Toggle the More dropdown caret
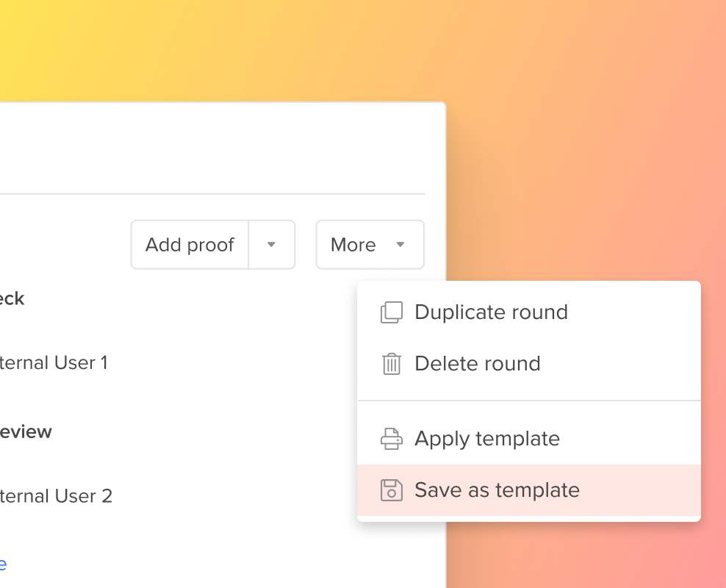Image resolution: width=726 pixels, height=588 pixels. click(400, 245)
